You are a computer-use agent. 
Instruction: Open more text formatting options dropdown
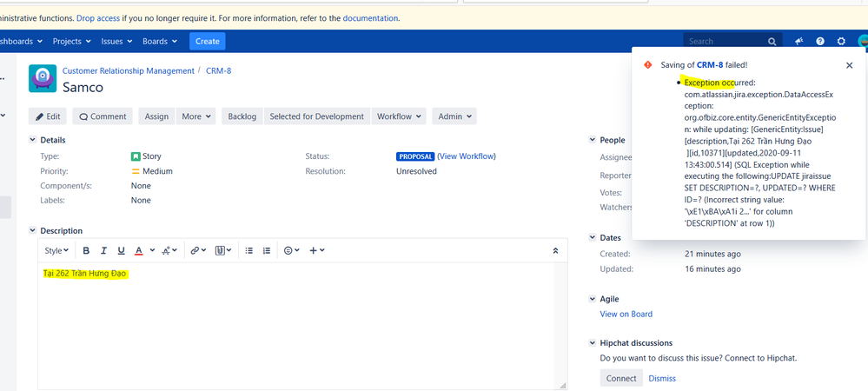click(169, 250)
